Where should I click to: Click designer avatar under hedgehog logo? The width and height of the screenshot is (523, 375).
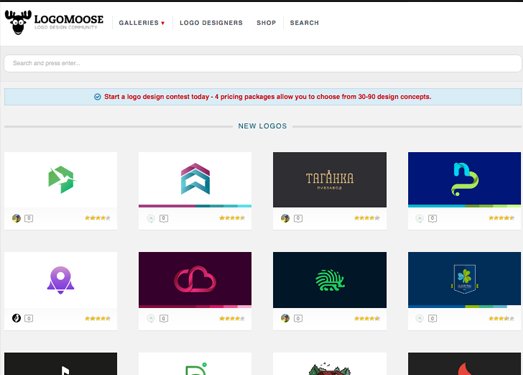[x=285, y=318]
